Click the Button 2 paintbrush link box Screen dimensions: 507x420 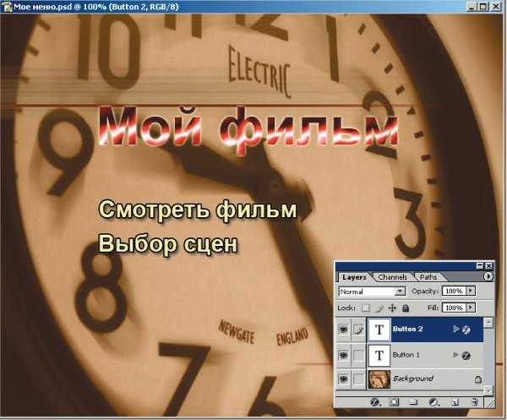click(358, 330)
